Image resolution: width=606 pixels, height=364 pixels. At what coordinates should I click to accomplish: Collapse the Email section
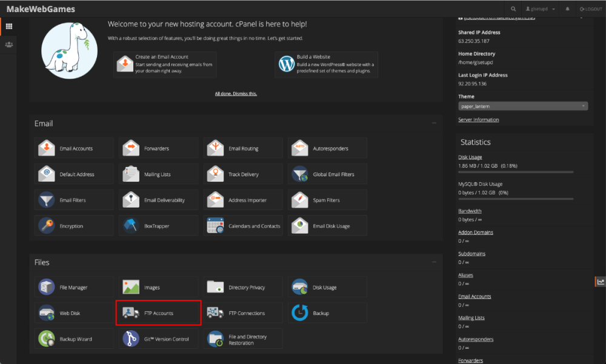[x=434, y=122]
